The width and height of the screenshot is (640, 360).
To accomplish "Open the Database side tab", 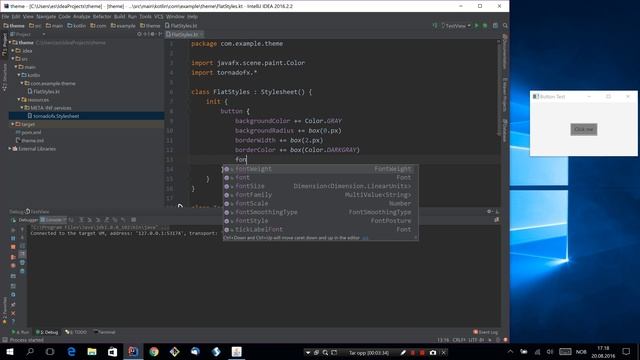I will point(505,130).
